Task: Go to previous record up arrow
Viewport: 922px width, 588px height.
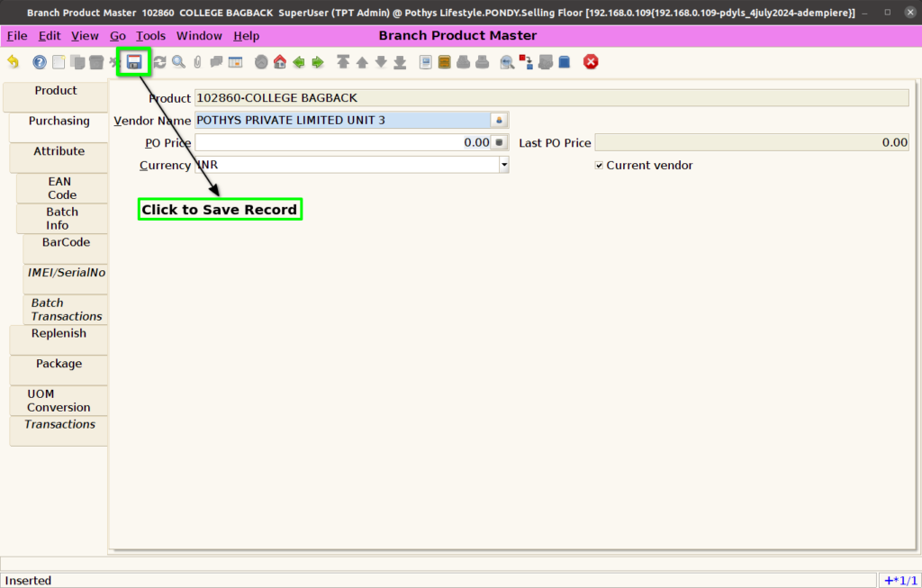Action: coord(362,62)
